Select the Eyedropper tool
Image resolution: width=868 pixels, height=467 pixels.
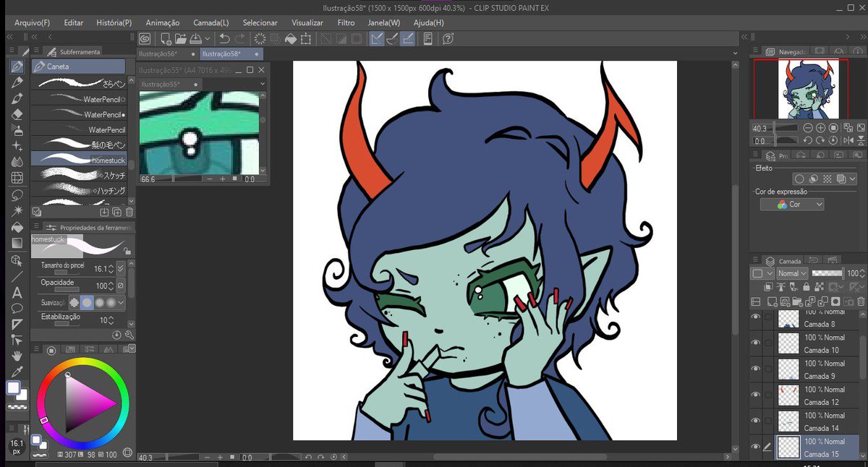[x=17, y=372]
